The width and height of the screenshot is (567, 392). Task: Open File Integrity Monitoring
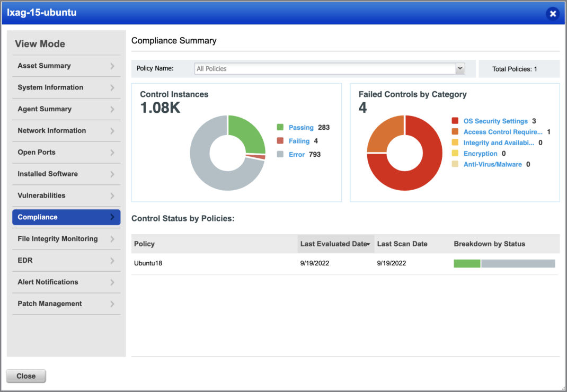[x=58, y=239]
